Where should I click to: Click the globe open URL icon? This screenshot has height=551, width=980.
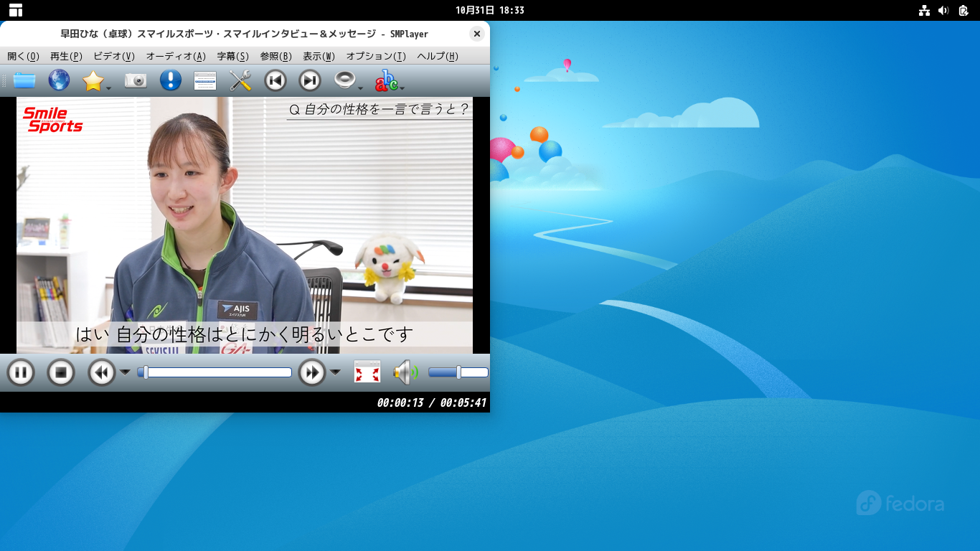[x=59, y=80]
